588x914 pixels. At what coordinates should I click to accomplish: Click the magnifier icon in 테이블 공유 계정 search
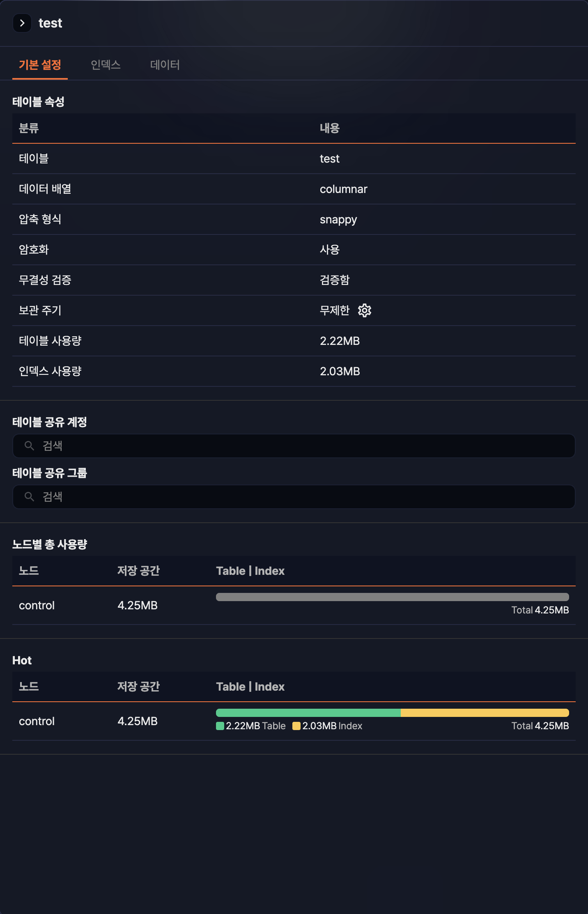pos(29,446)
